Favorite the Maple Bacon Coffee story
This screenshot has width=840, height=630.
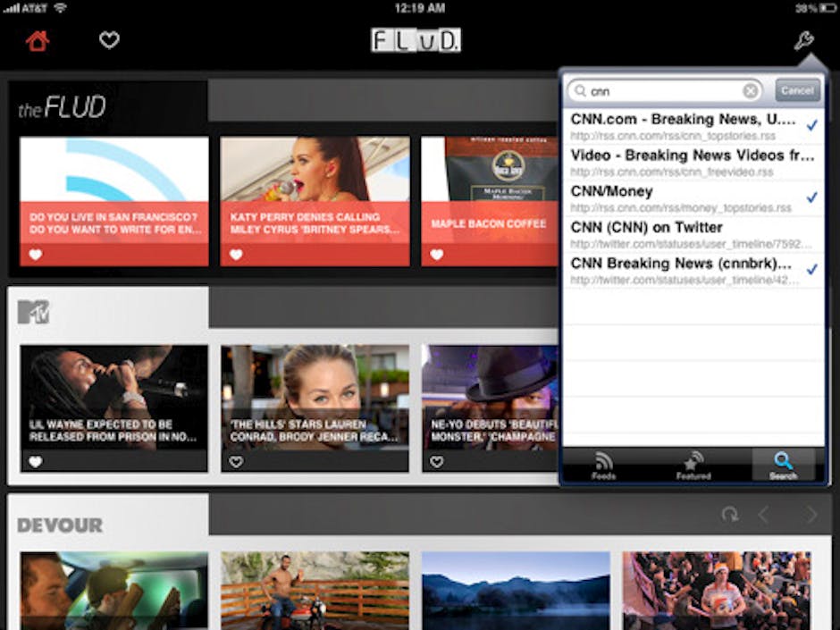pyautogui.click(x=436, y=255)
